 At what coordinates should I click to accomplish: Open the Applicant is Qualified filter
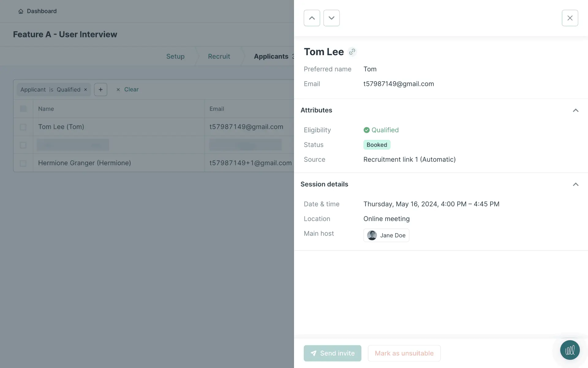pos(51,90)
